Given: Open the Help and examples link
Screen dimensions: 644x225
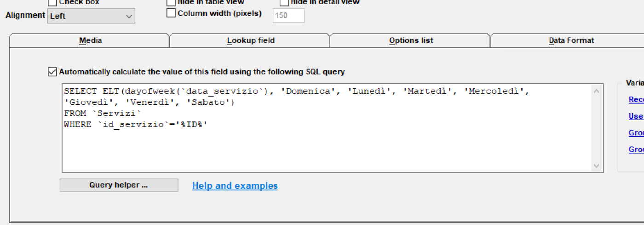Looking at the screenshot, I should point(235,186).
